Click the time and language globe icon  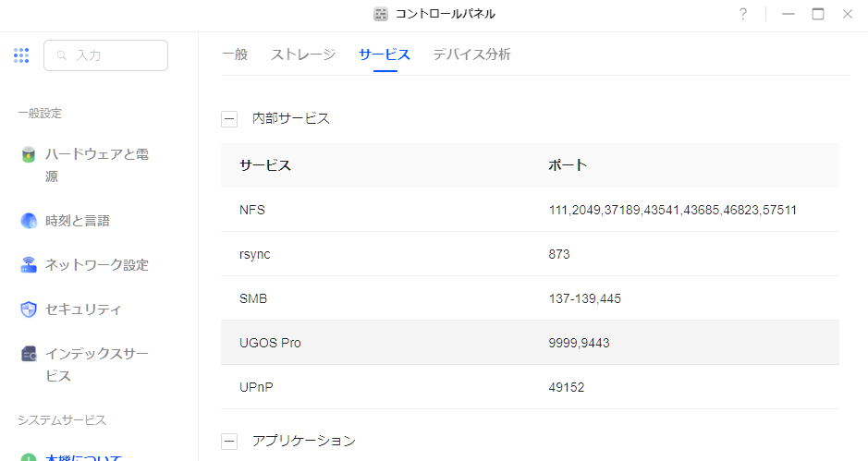(29, 221)
